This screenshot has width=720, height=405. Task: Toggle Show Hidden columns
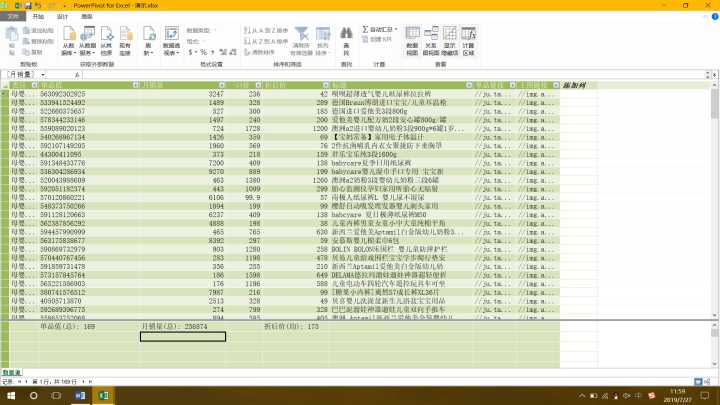point(449,45)
